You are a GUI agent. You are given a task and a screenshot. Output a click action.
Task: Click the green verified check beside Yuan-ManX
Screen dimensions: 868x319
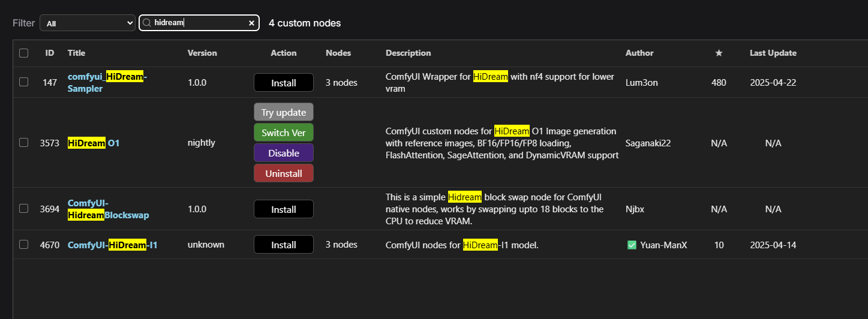(632, 245)
